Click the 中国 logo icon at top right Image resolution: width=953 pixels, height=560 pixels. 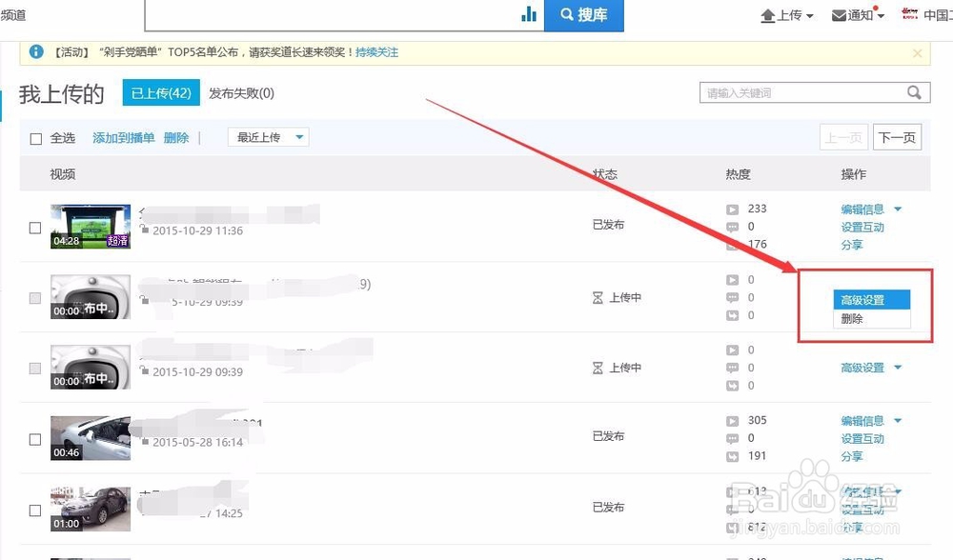pyautogui.click(x=910, y=14)
